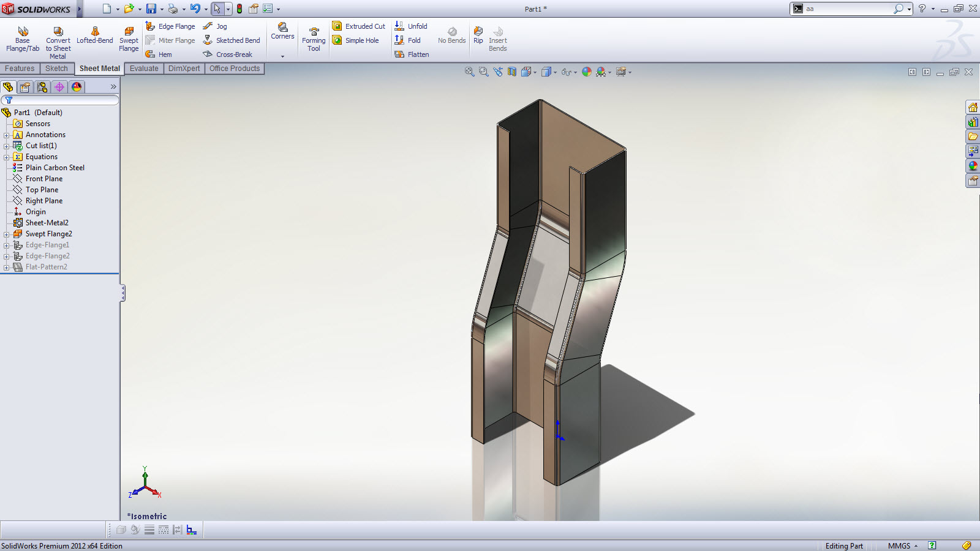The height and width of the screenshot is (551, 980).
Task: Toggle the rebuild traffic light button
Action: [239, 9]
